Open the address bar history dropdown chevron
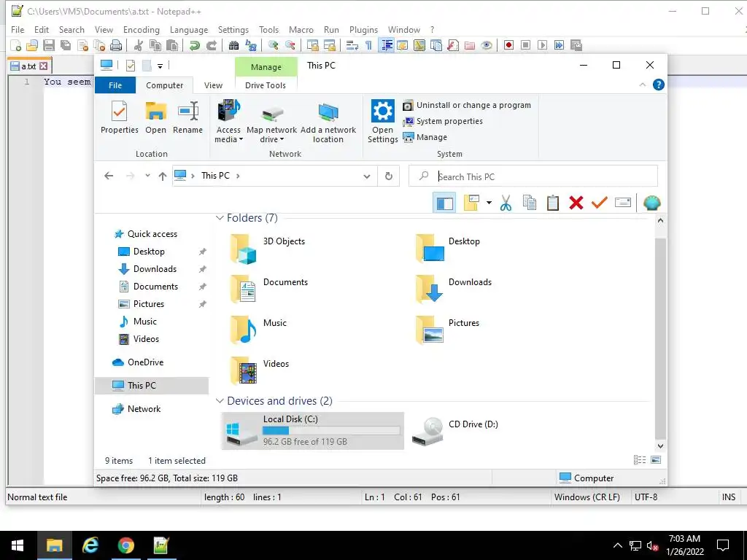The image size is (747, 560). (367, 176)
